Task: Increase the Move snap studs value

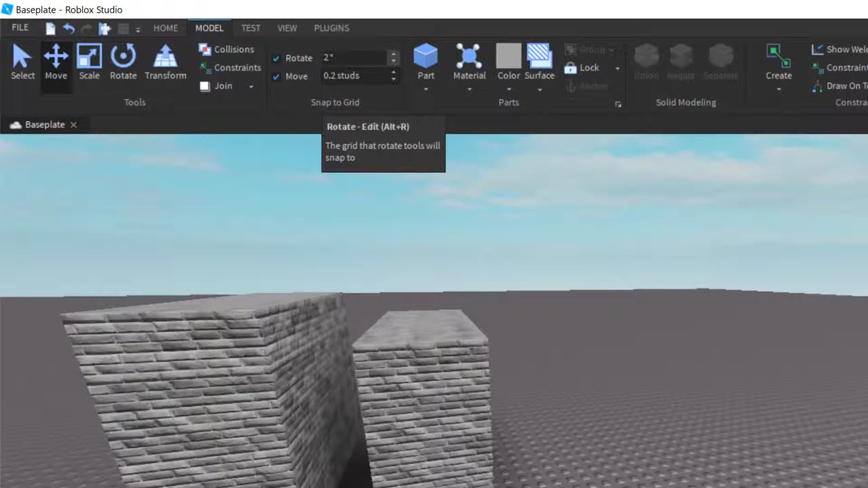Action: pos(393,73)
